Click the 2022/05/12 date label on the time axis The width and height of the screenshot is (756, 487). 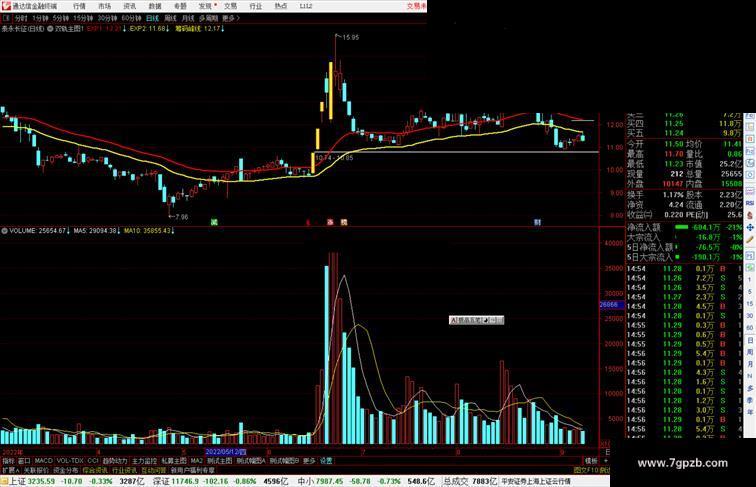(226, 452)
